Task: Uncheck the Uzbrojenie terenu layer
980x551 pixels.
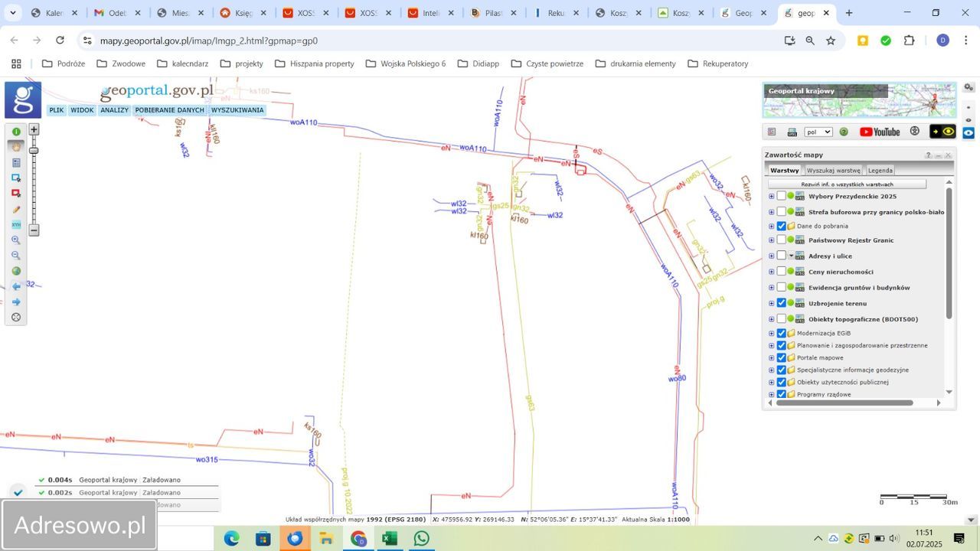Action: pos(781,303)
